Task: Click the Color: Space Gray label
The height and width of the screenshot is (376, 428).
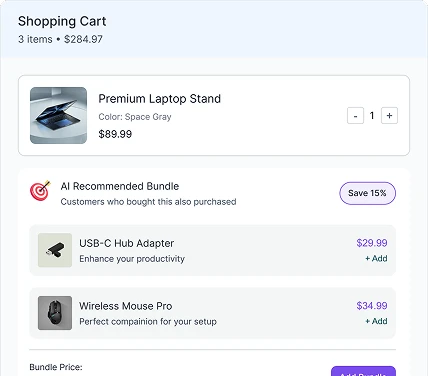Action: click(x=135, y=117)
